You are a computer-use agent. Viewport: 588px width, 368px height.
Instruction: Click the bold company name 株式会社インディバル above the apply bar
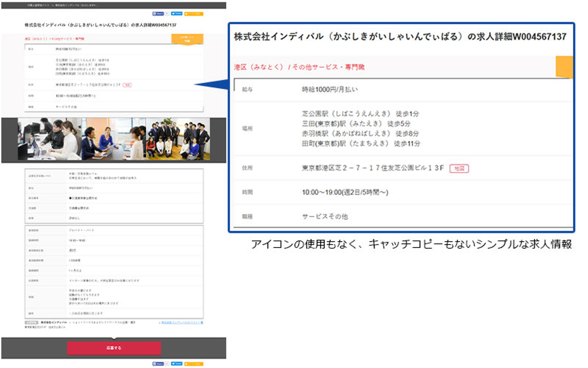coord(53,323)
